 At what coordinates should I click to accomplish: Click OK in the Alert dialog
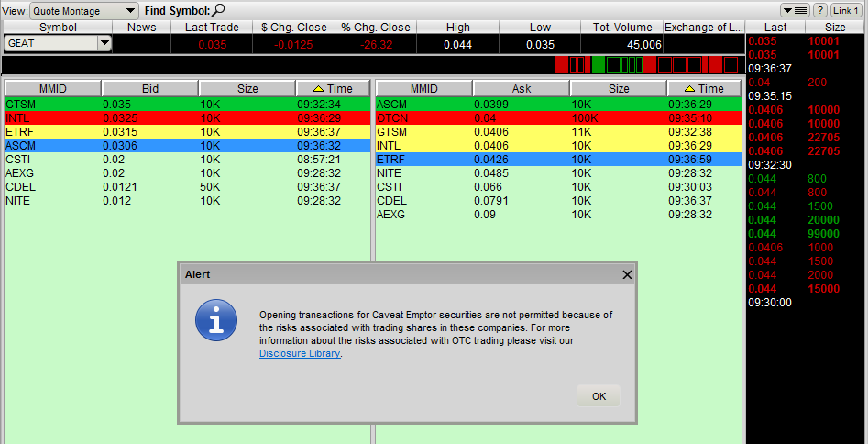pyautogui.click(x=599, y=396)
